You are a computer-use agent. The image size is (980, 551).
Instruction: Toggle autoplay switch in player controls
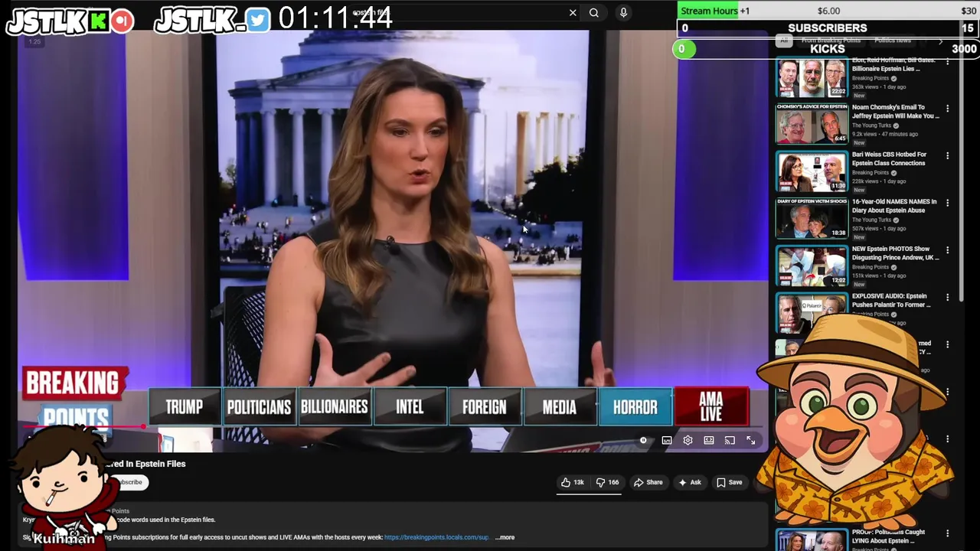pos(643,441)
